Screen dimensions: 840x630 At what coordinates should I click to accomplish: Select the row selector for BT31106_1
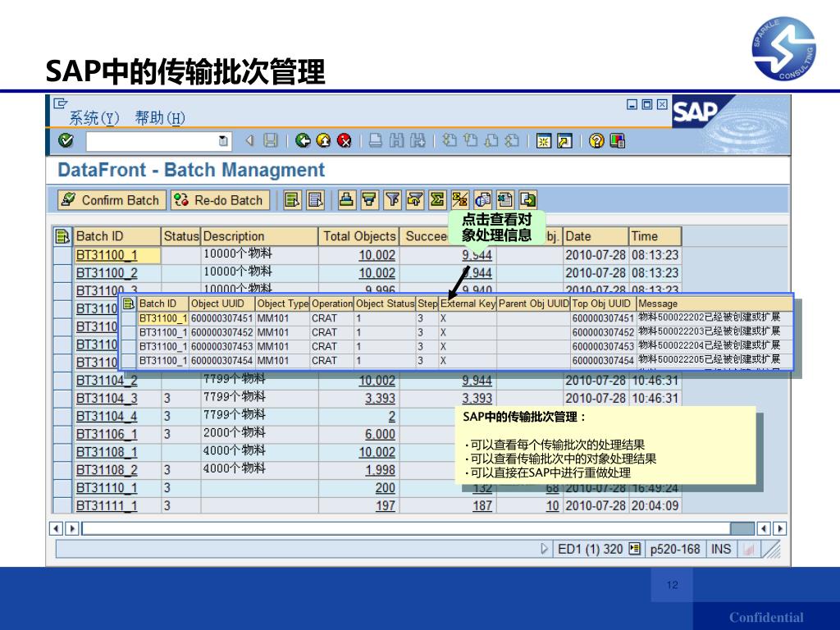pyautogui.click(x=62, y=435)
